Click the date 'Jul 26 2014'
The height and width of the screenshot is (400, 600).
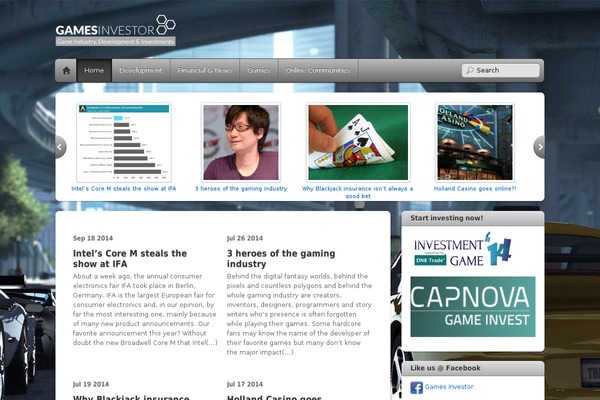245,238
